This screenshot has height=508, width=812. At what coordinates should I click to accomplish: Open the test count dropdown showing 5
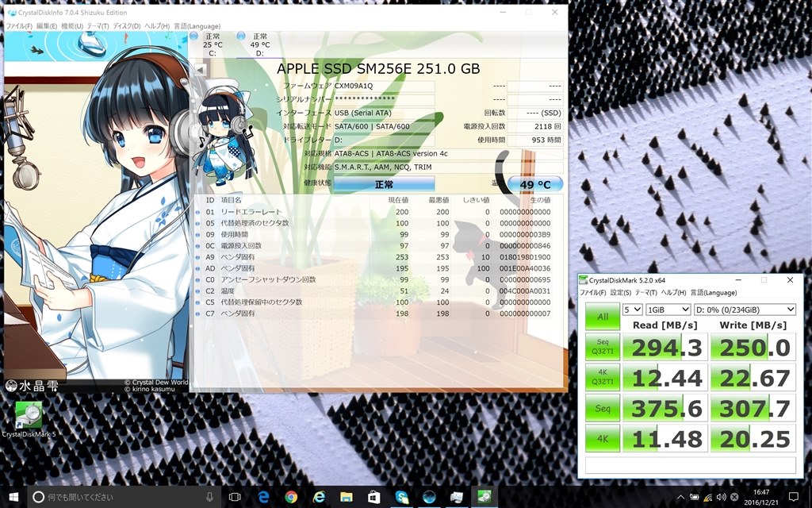tap(632, 310)
